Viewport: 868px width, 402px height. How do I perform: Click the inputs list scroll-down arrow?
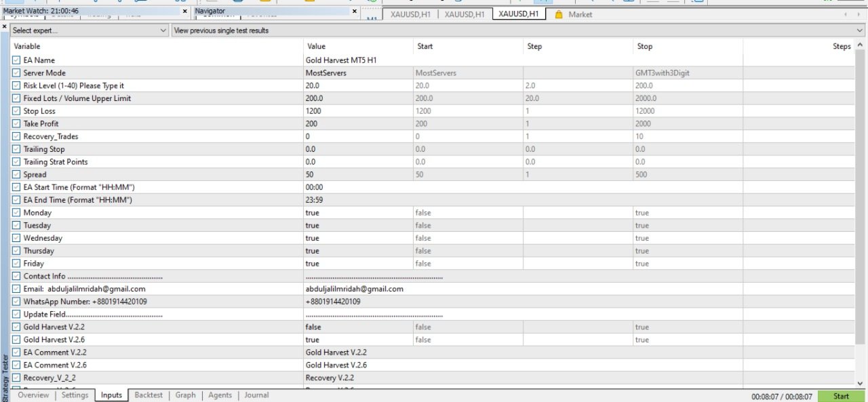[x=861, y=383]
